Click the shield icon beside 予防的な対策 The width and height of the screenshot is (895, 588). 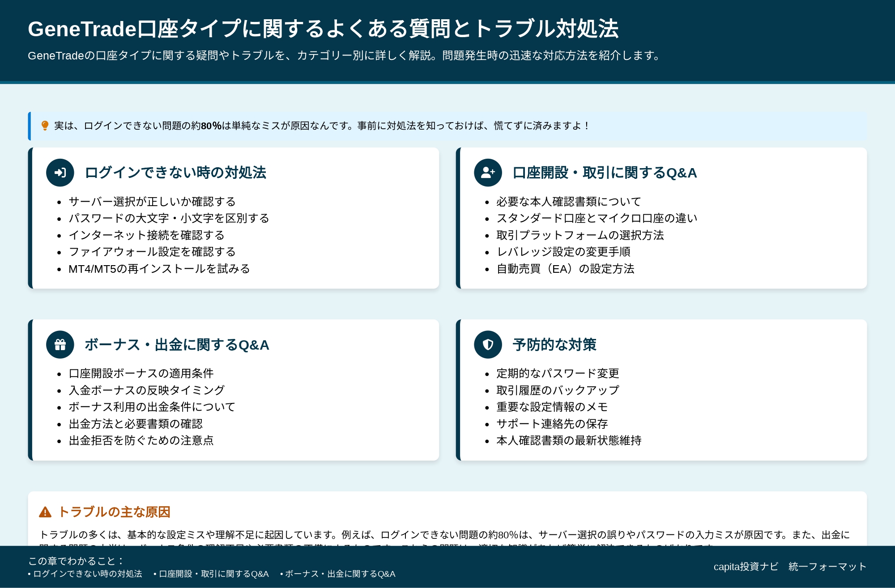click(488, 345)
